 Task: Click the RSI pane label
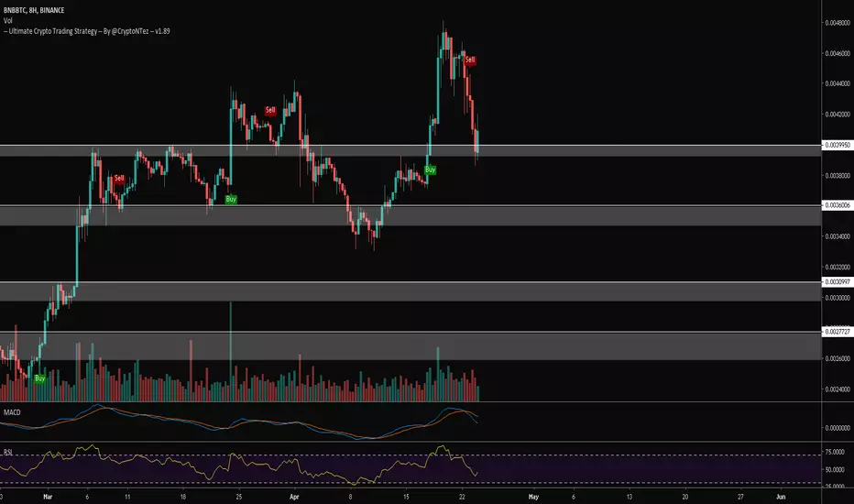tap(8, 453)
